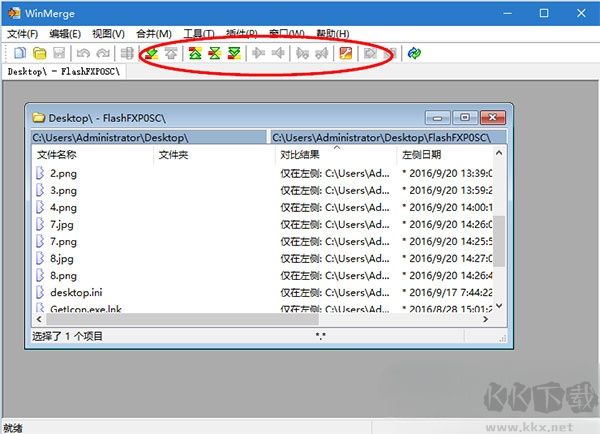This screenshot has width=600, height=434.
Task: Click the date 2016/9/17 7:44:22 cell
Action: (447, 293)
